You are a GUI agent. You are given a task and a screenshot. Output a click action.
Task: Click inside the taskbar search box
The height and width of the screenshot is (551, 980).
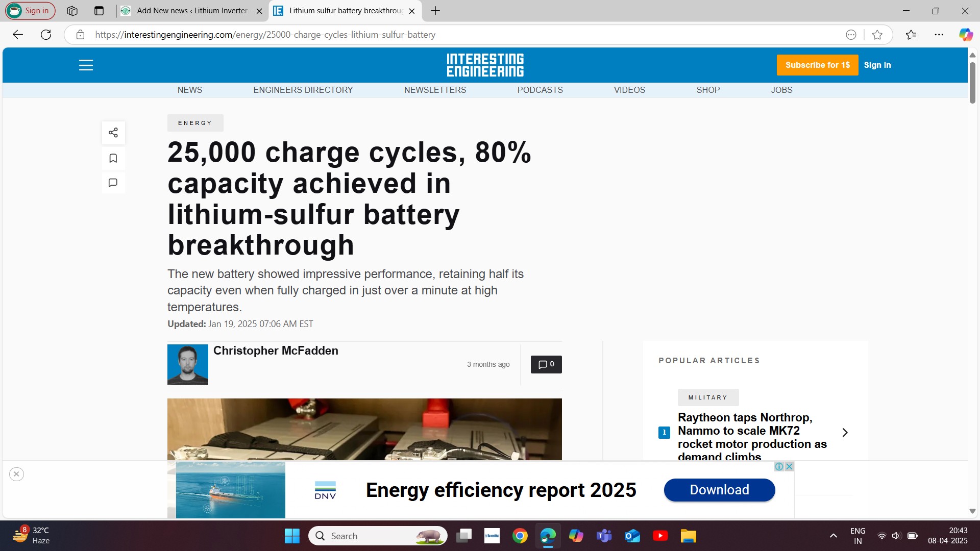(x=378, y=536)
